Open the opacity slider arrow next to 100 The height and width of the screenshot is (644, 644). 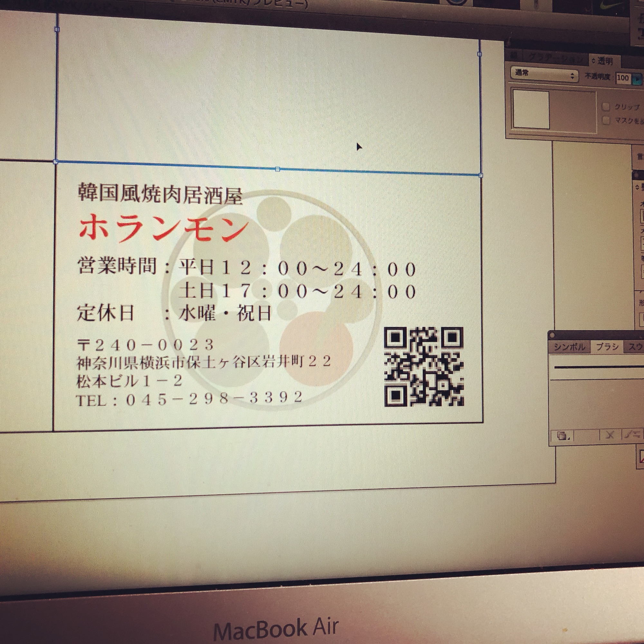click(636, 79)
